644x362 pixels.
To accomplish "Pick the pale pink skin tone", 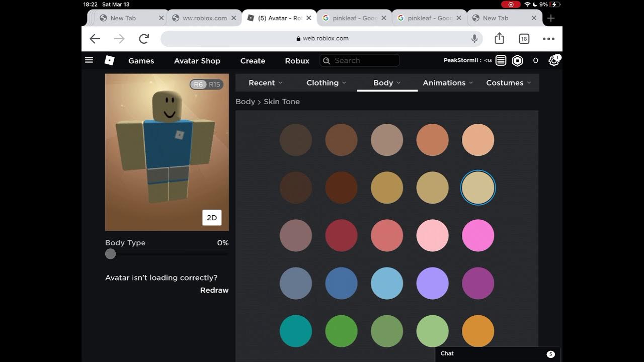I will click(432, 235).
